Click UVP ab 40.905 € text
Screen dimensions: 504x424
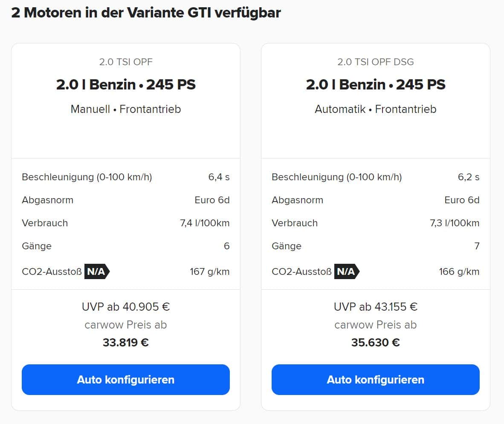(126, 307)
